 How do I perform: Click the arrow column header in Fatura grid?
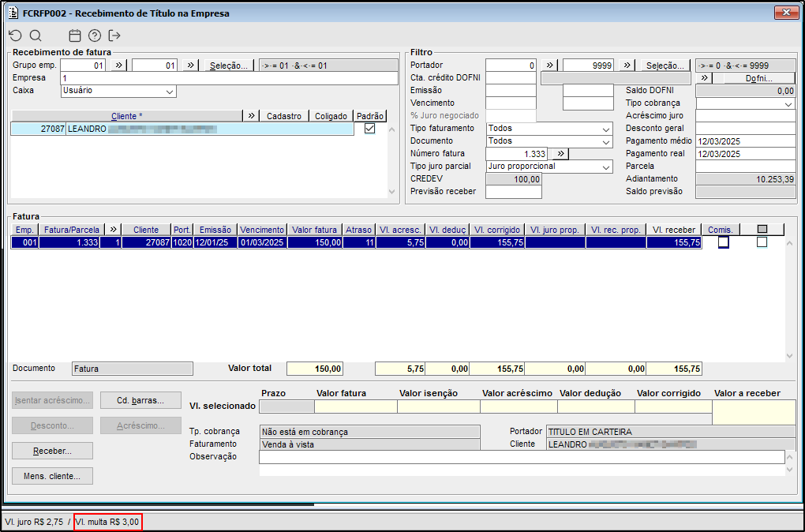(x=114, y=230)
